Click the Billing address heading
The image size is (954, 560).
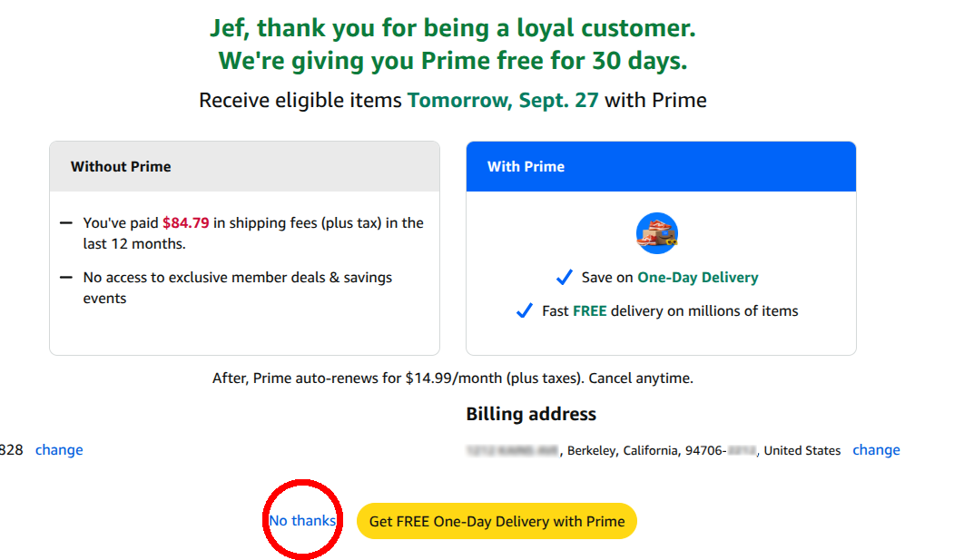tap(531, 415)
